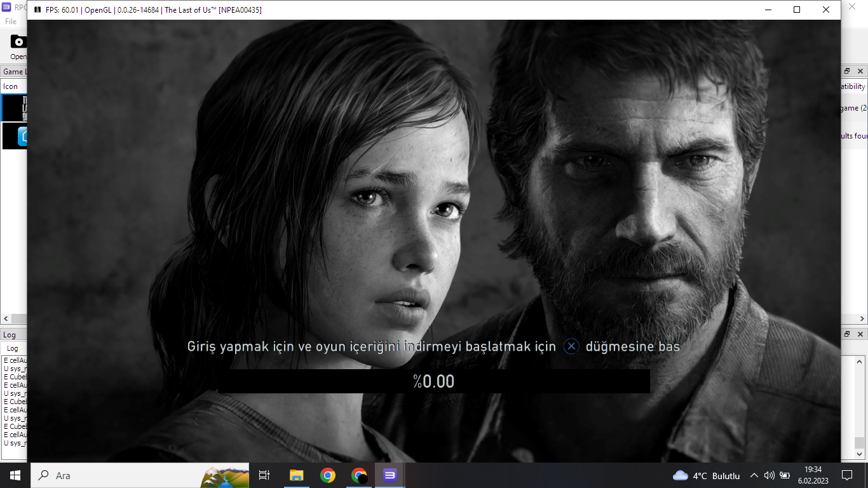Click the game list right scroll arrow
The height and width of the screenshot is (488, 868).
[x=862, y=319]
